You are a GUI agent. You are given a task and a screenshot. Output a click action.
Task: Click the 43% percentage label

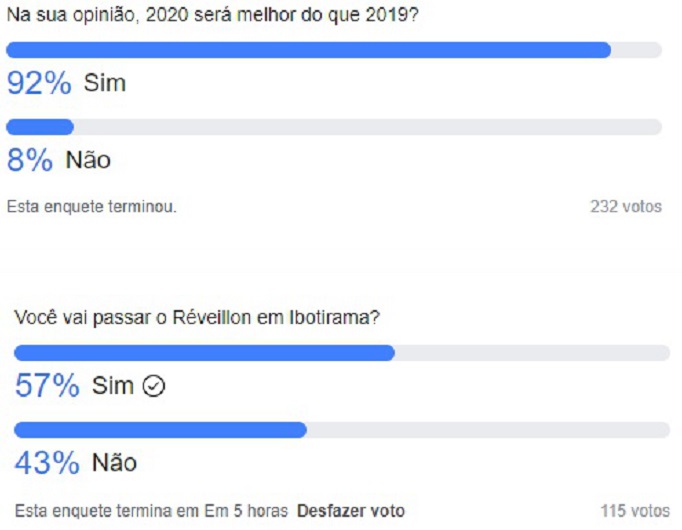[x=47, y=462]
